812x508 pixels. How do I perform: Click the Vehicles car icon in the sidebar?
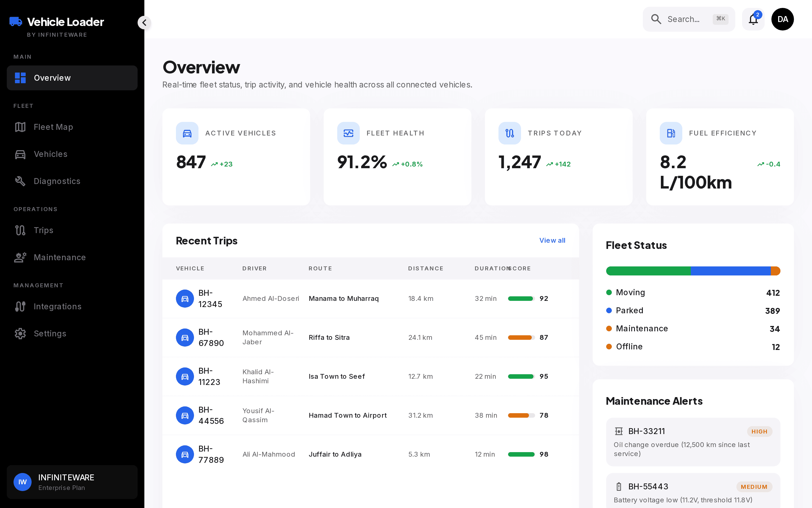20,154
